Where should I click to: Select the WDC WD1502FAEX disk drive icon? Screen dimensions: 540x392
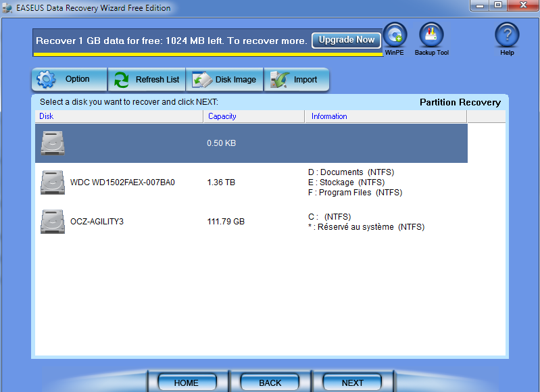[x=53, y=182]
